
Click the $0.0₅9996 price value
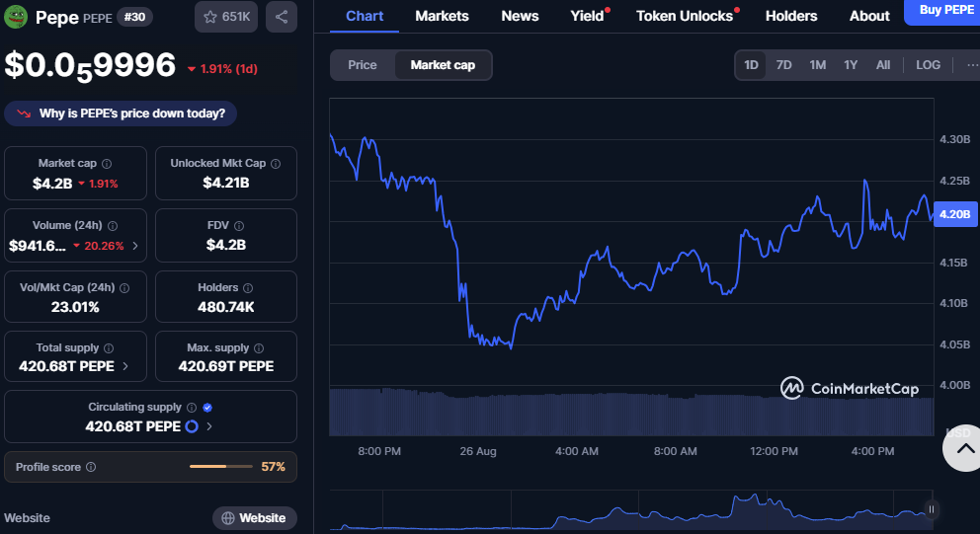91,65
